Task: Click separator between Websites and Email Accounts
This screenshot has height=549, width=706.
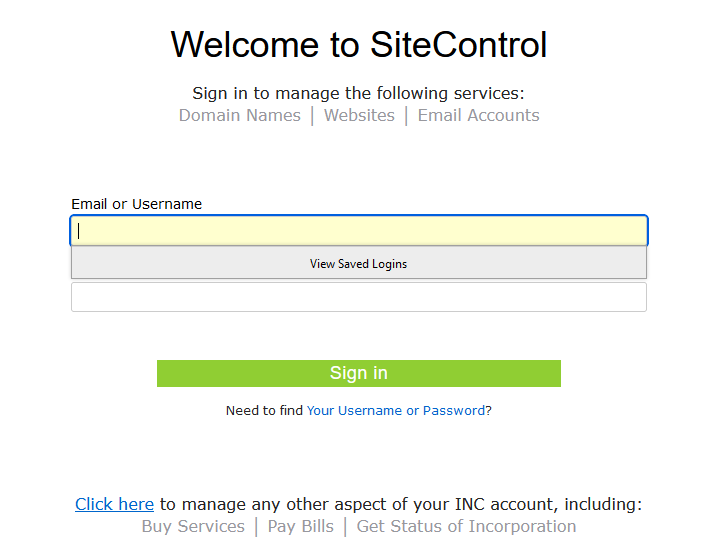Action: click(x=406, y=116)
